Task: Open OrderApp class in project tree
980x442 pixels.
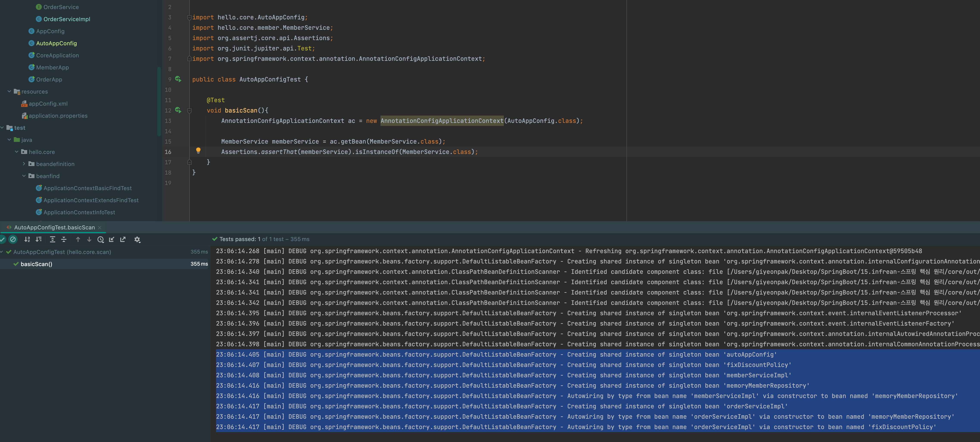Action: (x=49, y=80)
